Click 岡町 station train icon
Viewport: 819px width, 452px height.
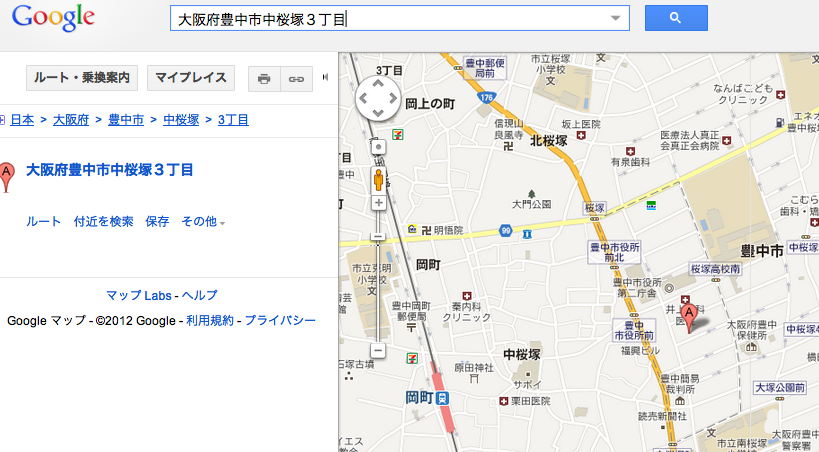pos(442,398)
